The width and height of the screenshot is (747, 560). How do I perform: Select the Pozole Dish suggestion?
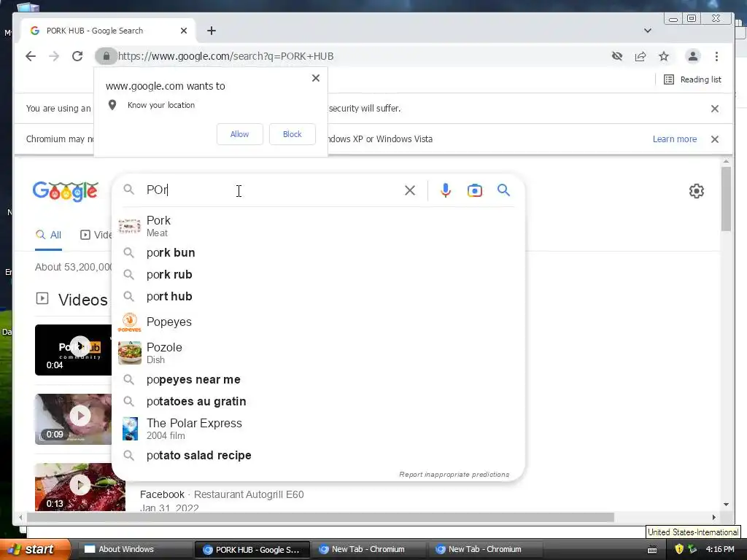(318, 353)
